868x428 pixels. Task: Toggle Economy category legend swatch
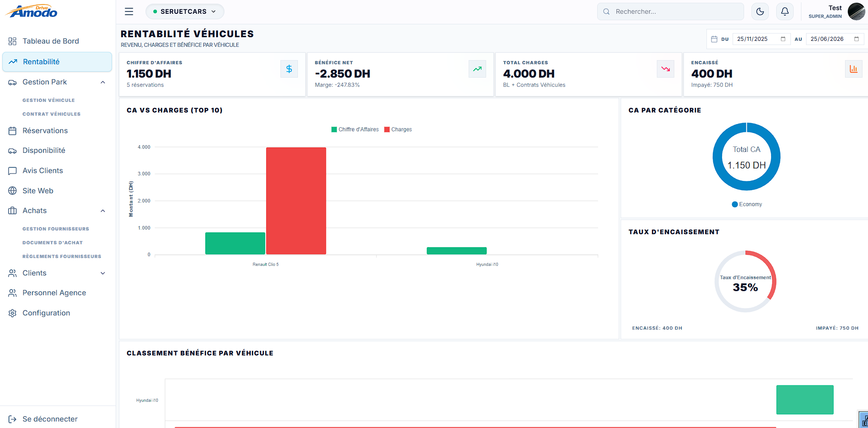[734, 204]
